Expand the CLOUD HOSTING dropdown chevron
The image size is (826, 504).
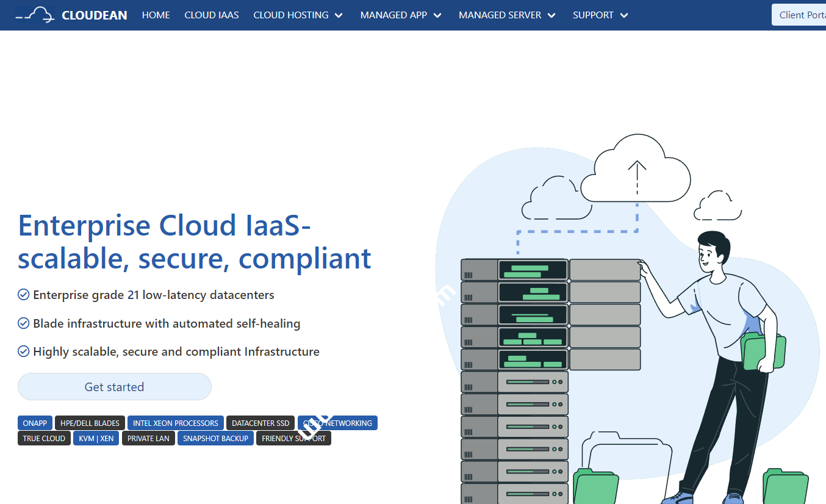[x=339, y=15]
